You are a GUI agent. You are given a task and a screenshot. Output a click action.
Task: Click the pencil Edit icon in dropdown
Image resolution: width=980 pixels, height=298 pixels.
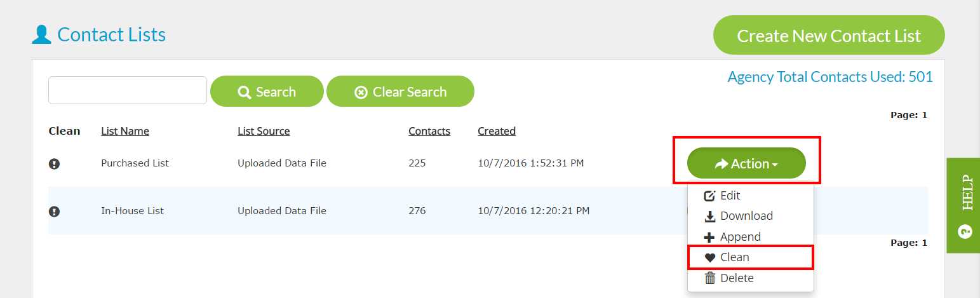(x=710, y=196)
